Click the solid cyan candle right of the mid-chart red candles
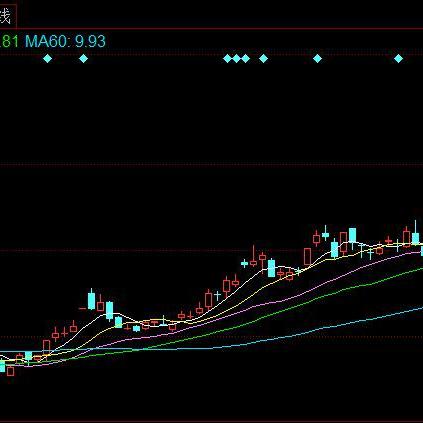 (x=271, y=268)
